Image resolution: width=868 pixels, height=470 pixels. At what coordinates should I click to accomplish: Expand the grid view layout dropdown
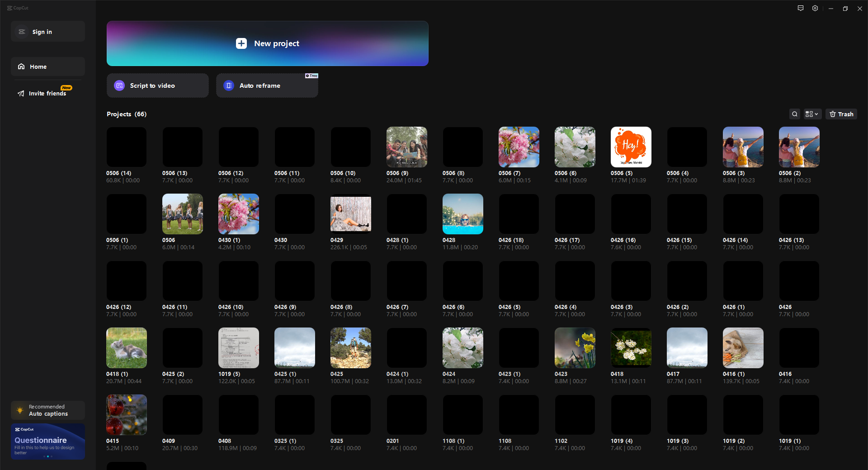812,114
